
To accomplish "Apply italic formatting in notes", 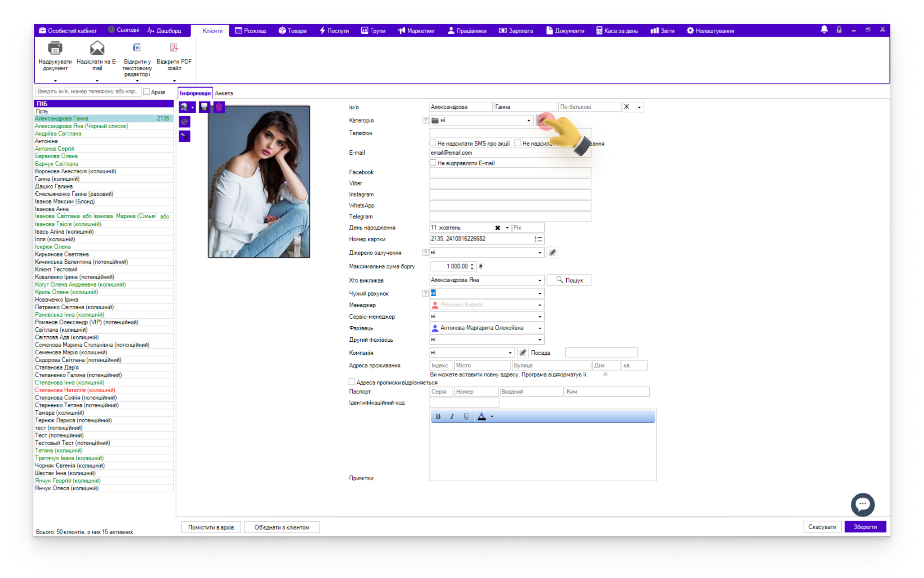I will [x=452, y=417].
